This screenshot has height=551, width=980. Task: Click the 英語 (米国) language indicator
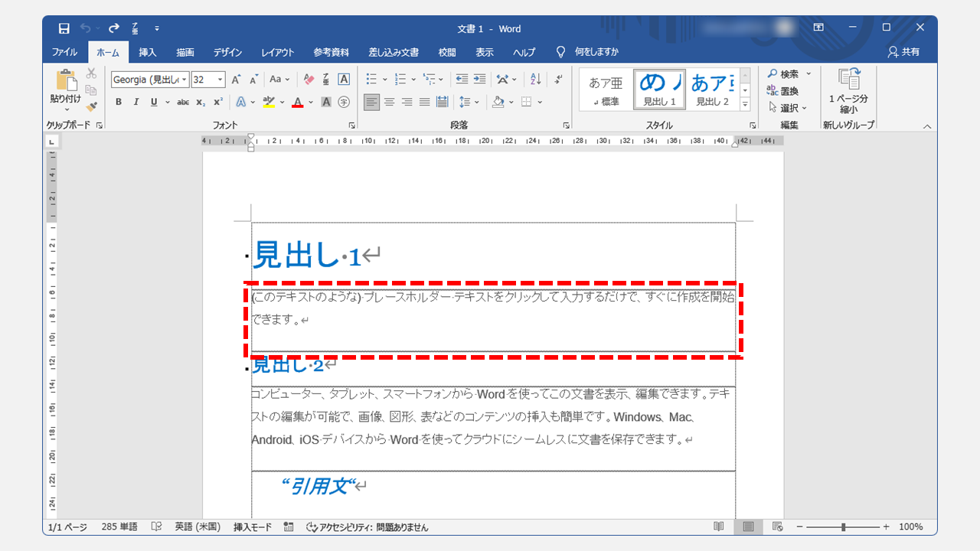pyautogui.click(x=197, y=527)
